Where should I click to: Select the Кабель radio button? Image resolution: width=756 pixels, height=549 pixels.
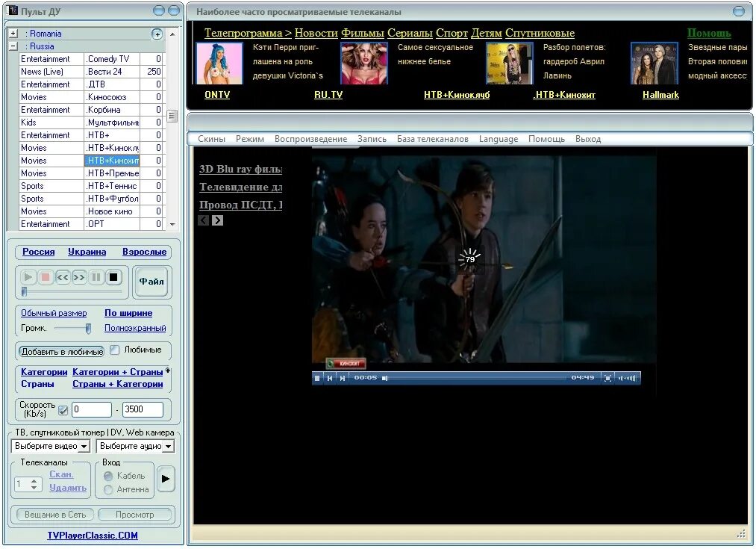pos(108,476)
